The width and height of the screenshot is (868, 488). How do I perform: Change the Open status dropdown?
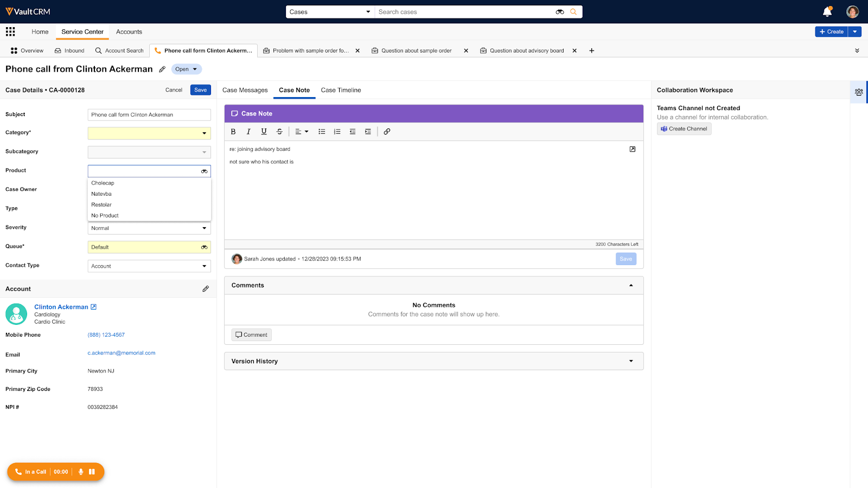(186, 69)
